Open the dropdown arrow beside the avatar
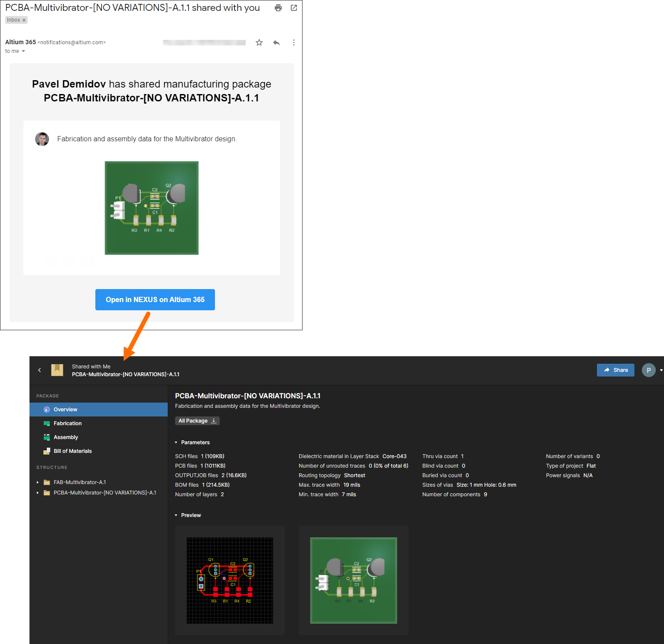This screenshot has height=644, width=664. [x=661, y=370]
